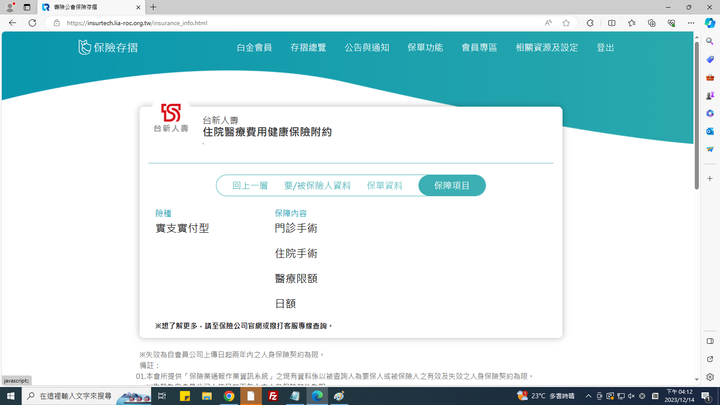Click the 住院醫療費用健康保險附約 title
Viewport: 720px width, 405px height.
click(x=267, y=132)
